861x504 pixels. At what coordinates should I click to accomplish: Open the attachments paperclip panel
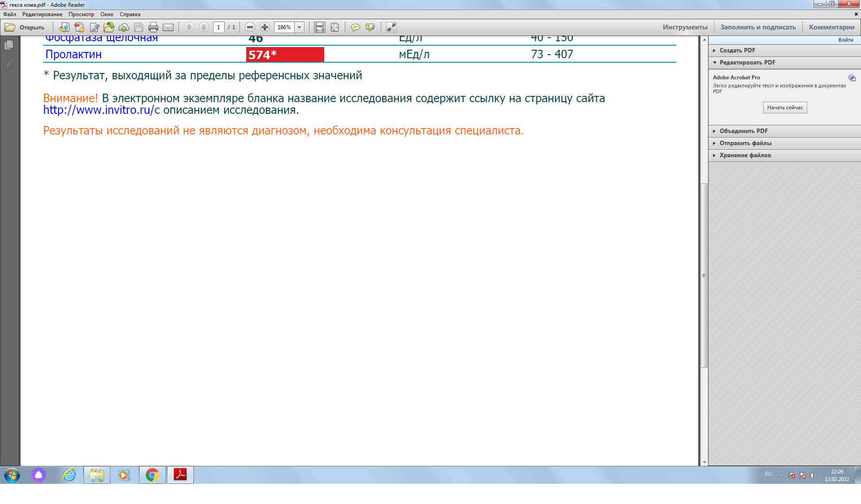coord(9,65)
